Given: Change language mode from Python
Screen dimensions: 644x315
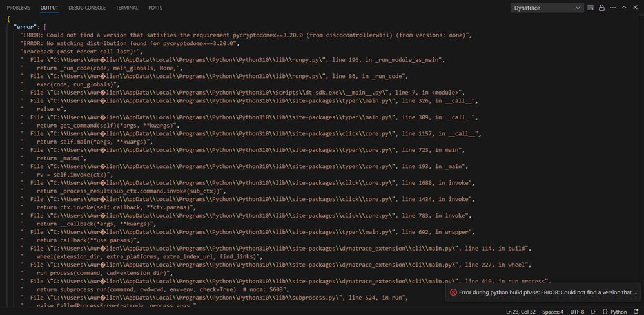Looking at the screenshot, I should [618, 311].
